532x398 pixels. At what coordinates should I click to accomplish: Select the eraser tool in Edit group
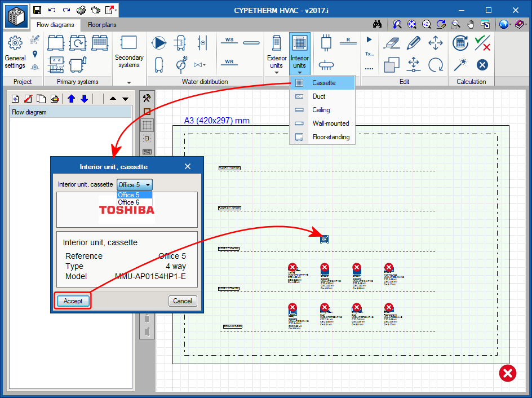392,43
